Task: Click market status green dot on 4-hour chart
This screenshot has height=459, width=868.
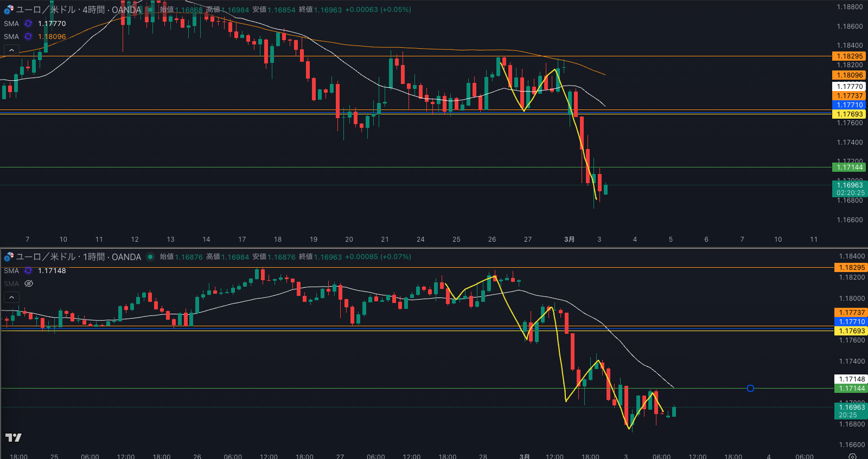Action: click(150, 10)
